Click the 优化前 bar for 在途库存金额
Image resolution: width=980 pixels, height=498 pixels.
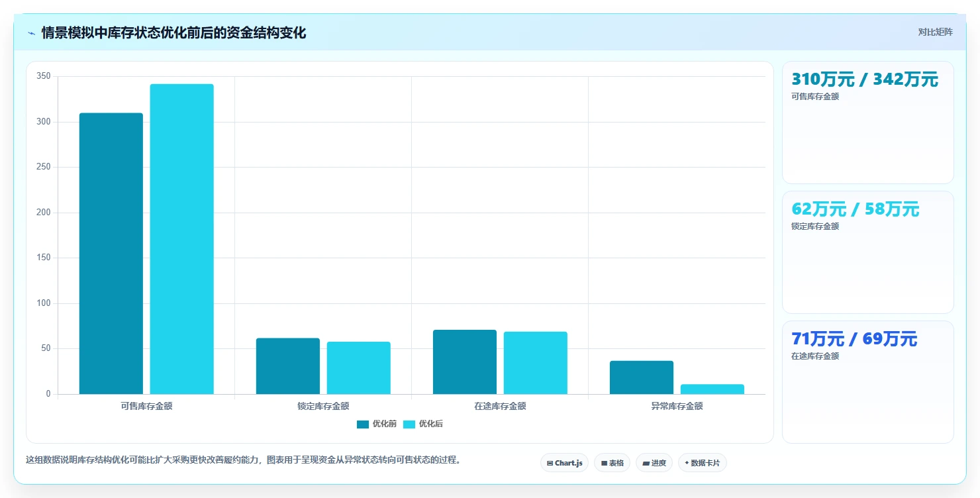pyautogui.click(x=465, y=362)
